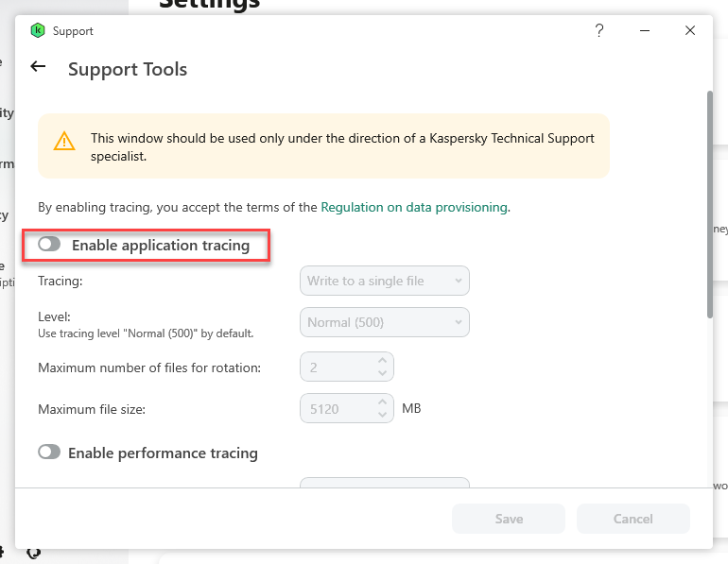Decrease maximum number of files for rotation
This screenshot has height=564, width=728.
(382, 372)
